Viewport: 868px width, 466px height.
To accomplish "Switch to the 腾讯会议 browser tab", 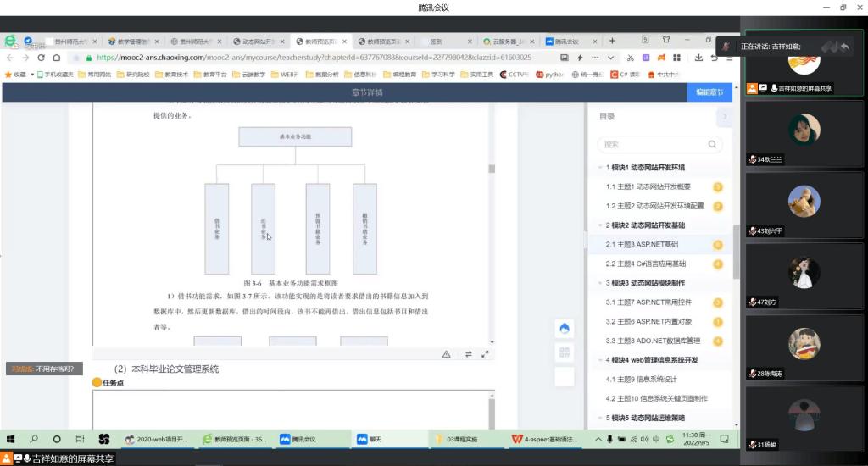I will tap(568, 41).
